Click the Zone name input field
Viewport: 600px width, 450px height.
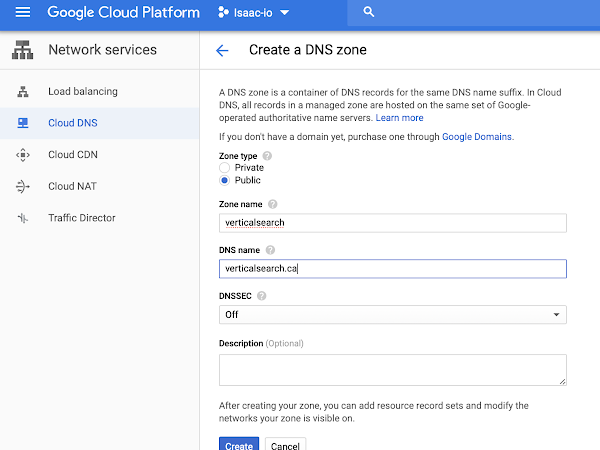pyautogui.click(x=393, y=223)
